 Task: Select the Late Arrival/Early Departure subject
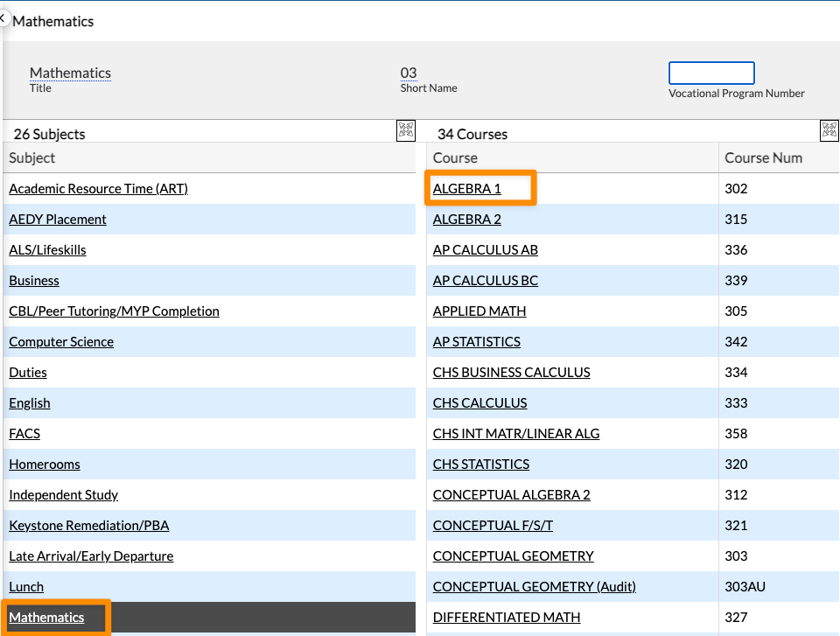[x=91, y=556]
